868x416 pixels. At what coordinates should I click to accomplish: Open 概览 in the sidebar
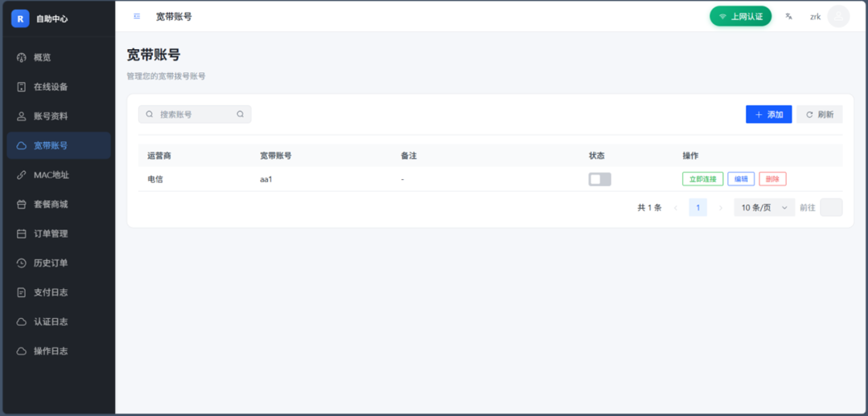pyautogui.click(x=59, y=58)
